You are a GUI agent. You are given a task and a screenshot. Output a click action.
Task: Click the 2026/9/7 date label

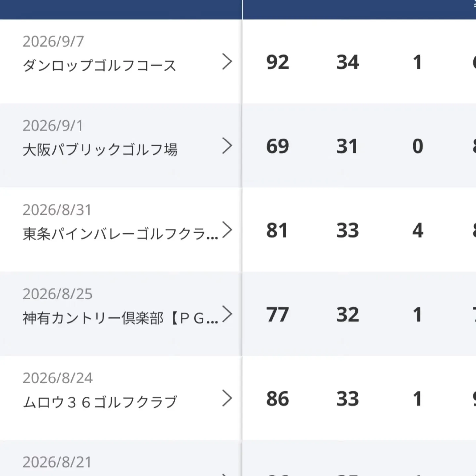pyautogui.click(x=53, y=41)
